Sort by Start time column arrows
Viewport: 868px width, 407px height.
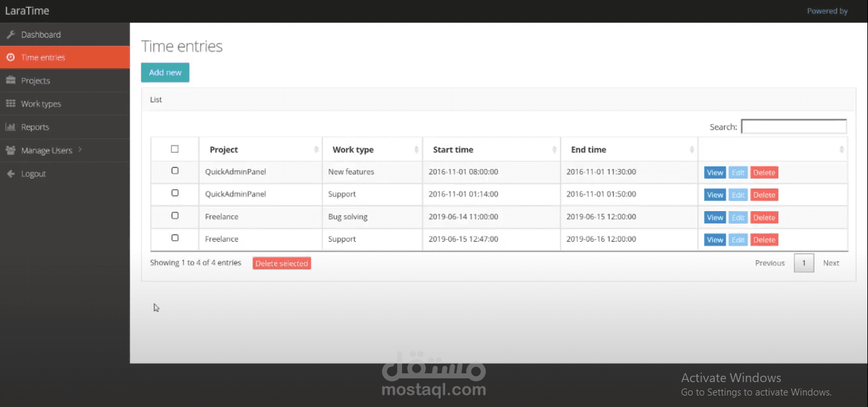pos(554,149)
